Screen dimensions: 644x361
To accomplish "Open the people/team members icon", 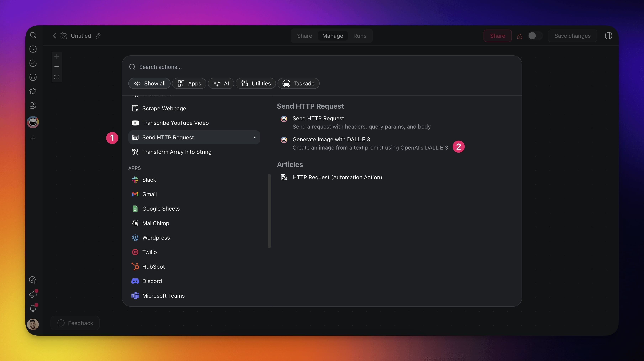I will tap(33, 105).
